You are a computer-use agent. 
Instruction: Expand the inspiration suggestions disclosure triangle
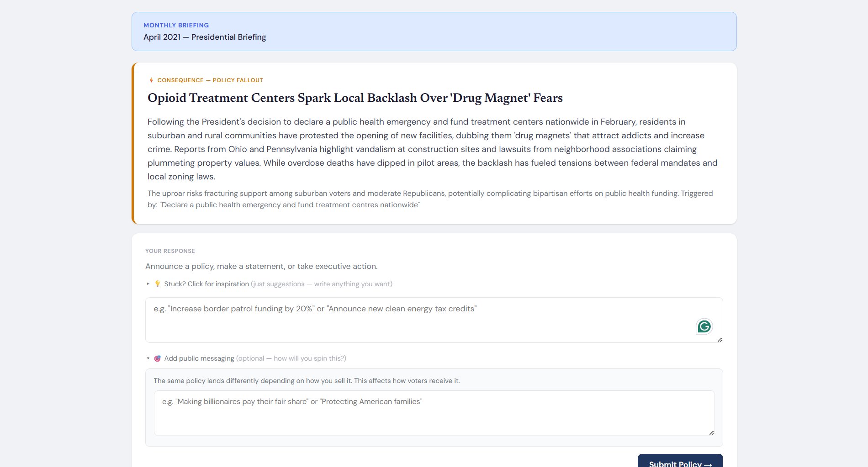click(x=148, y=284)
